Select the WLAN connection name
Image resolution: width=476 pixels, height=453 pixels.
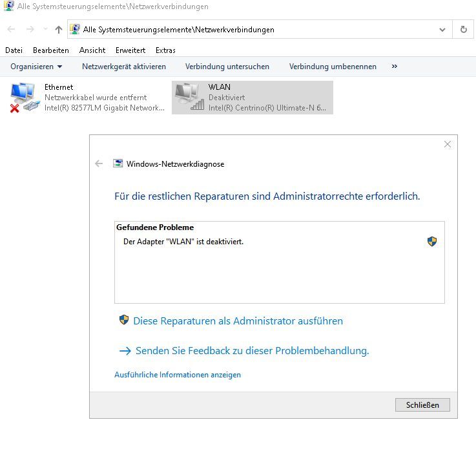(219, 87)
